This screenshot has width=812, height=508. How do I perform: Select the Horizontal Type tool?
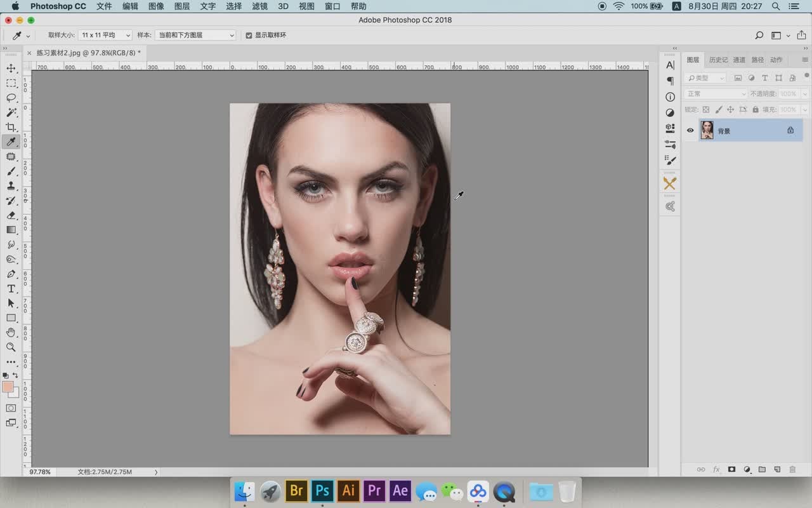coord(11,289)
